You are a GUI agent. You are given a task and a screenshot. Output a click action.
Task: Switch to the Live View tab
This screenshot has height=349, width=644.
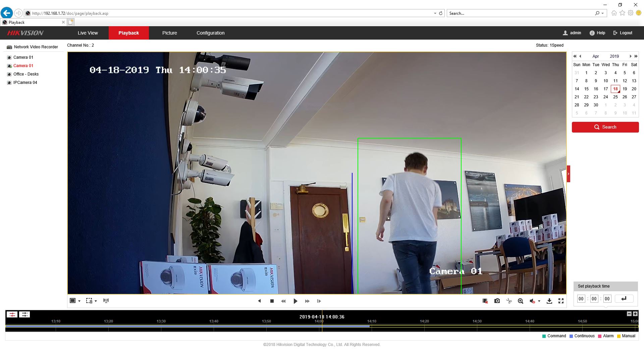click(88, 33)
